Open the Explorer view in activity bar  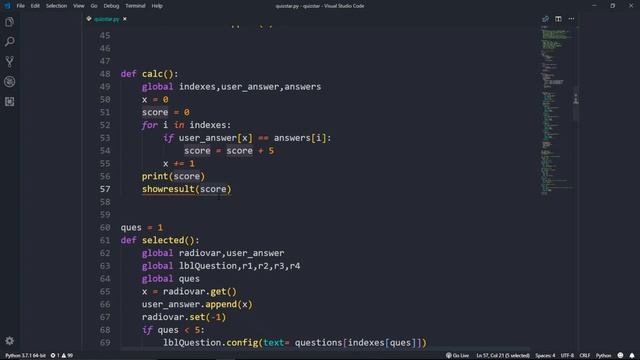click(9, 22)
